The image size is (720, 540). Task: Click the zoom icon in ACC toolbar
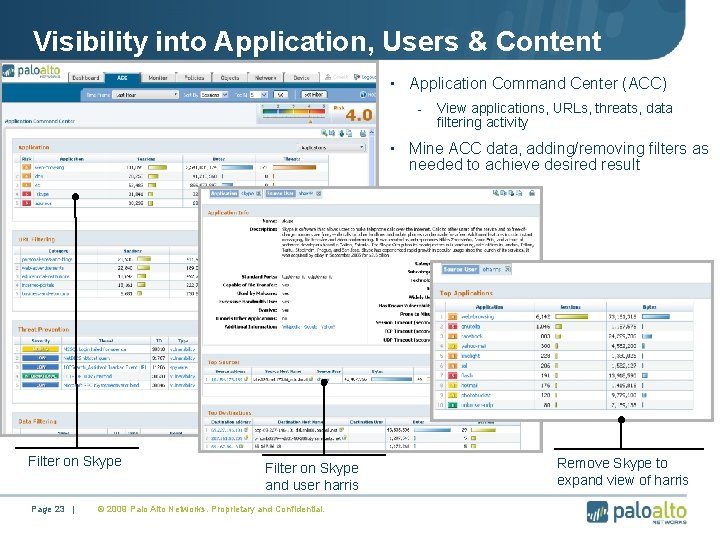(x=324, y=133)
